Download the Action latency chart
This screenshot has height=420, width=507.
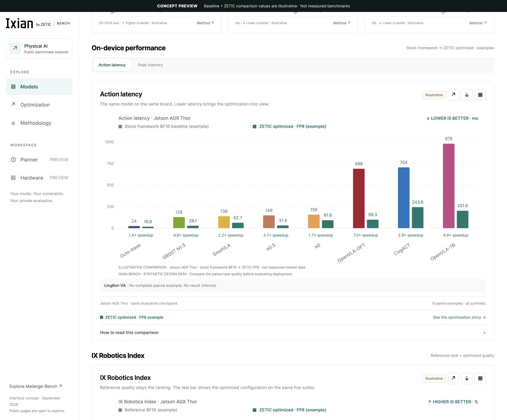pos(467,95)
